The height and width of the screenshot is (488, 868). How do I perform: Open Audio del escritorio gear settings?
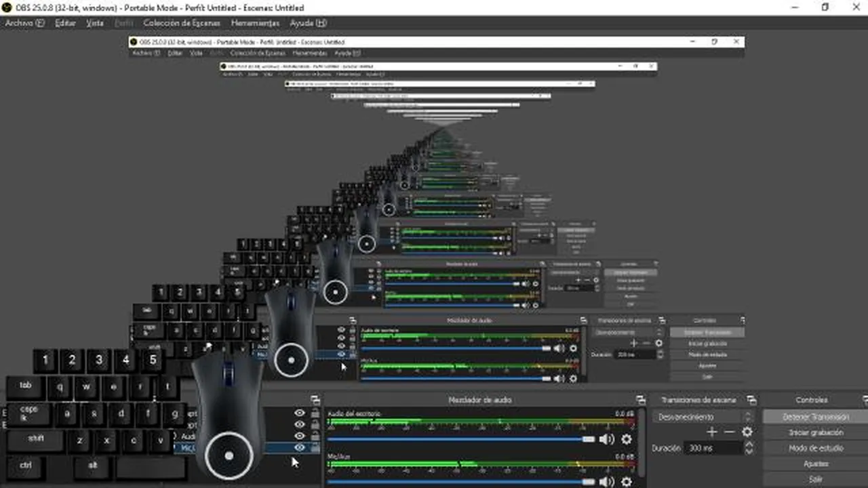(627, 439)
